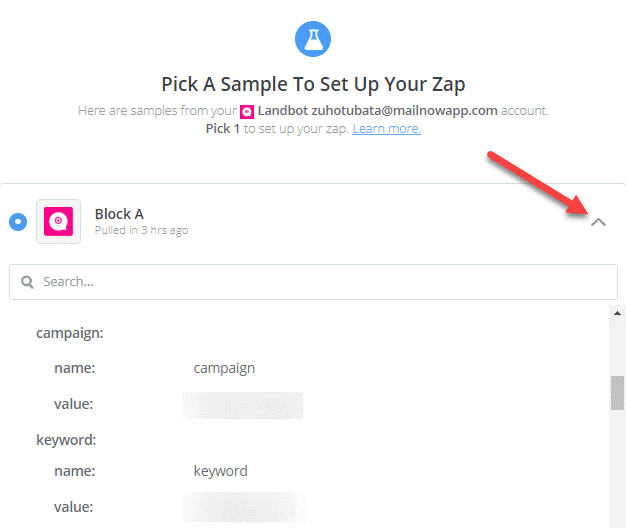Open the Learn more link
The height and width of the screenshot is (528, 626).
pos(386,129)
